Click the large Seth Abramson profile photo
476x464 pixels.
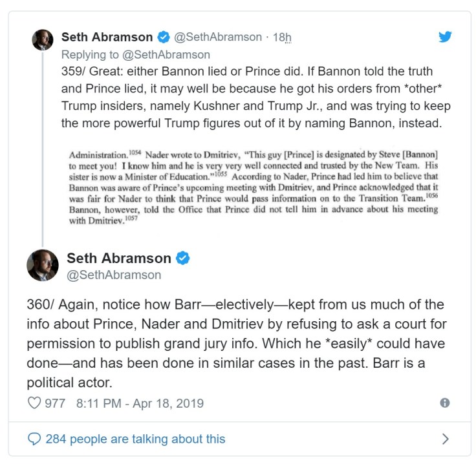point(43,265)
